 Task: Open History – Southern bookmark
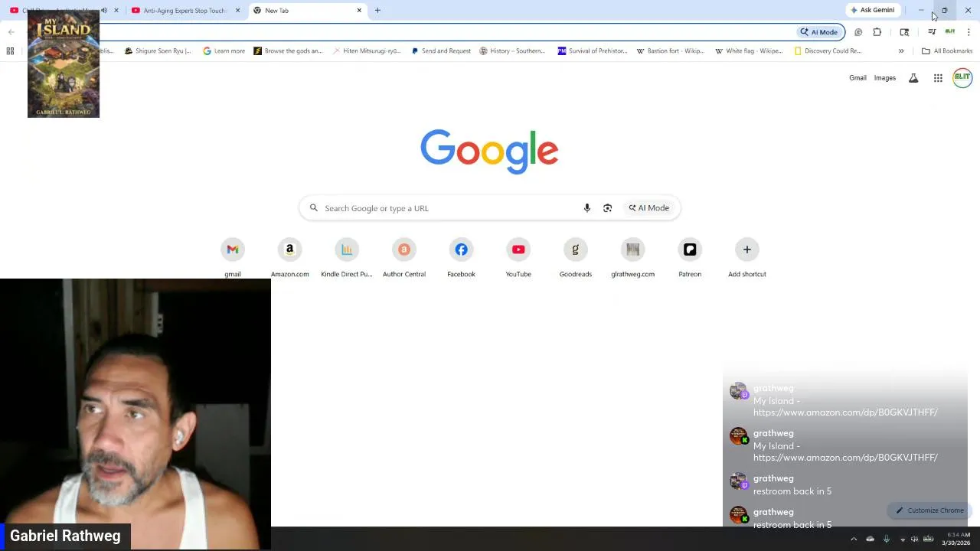(x=512, y=51)
